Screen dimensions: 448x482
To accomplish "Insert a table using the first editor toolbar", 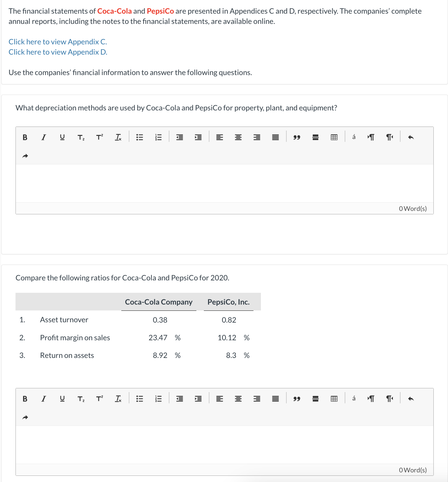I will 334,137.
